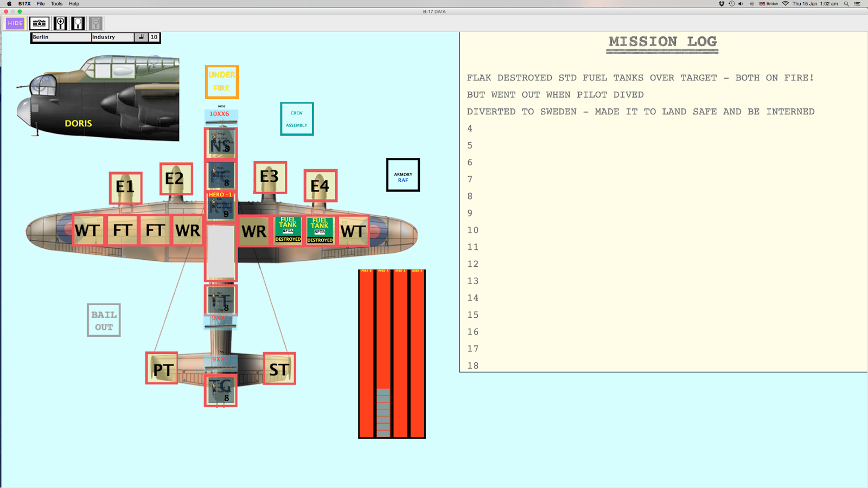The height and width of the screenshot is (488, 868).
Task: Select the second fuselage crew tile
Action: (x=221, y=175)
